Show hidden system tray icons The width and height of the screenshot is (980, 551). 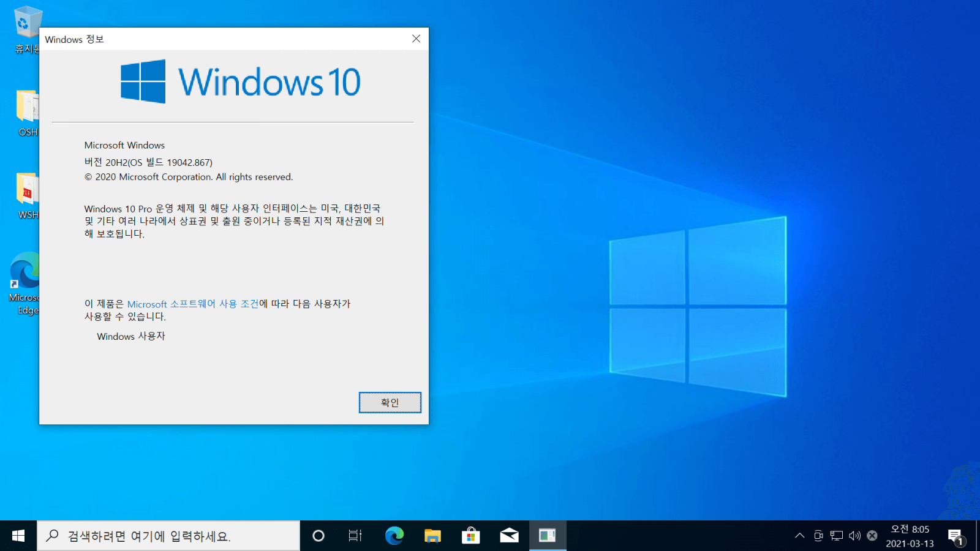[799, 536]
